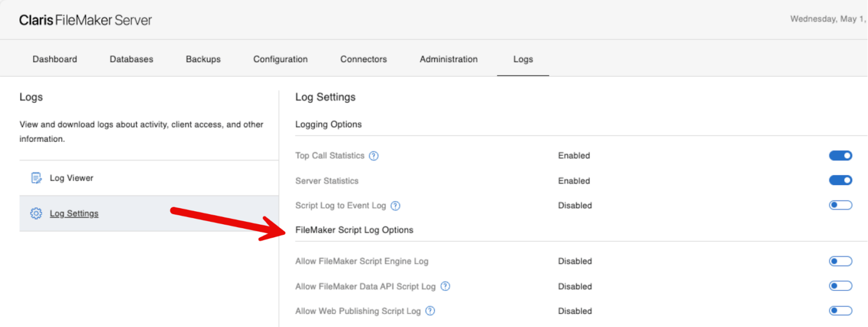Image resolution: width=868 pixels, height=327 pixels.
Task: Open help for Script Log to Event Log
Action: [396, 206]
